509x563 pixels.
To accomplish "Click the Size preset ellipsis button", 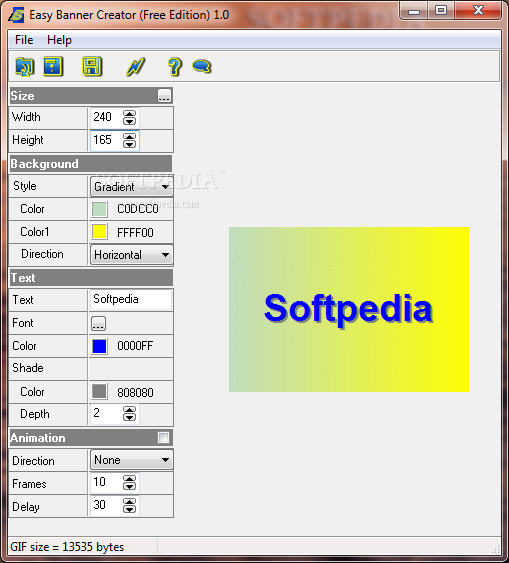I will (164, 96).
